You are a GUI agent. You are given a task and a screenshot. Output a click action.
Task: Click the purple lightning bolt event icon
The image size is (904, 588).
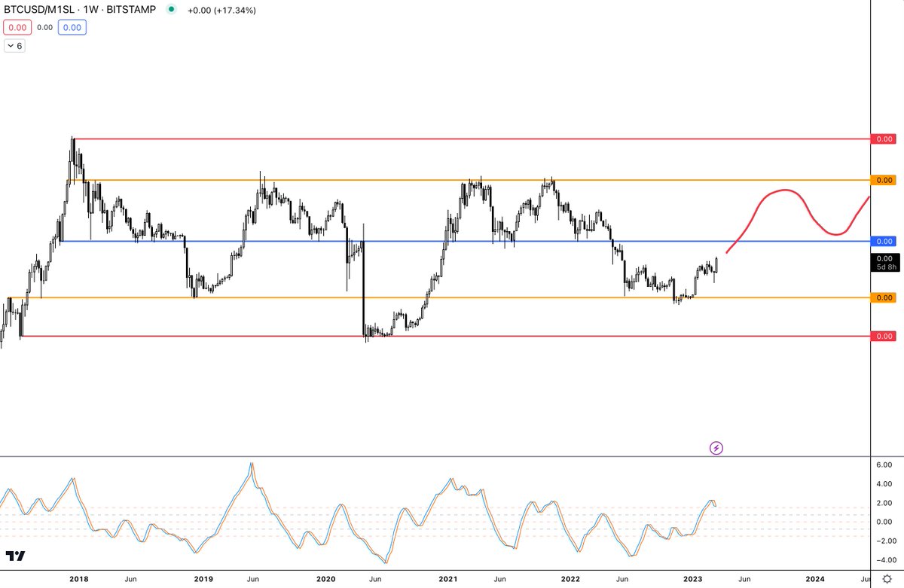(x=716, y=448)
